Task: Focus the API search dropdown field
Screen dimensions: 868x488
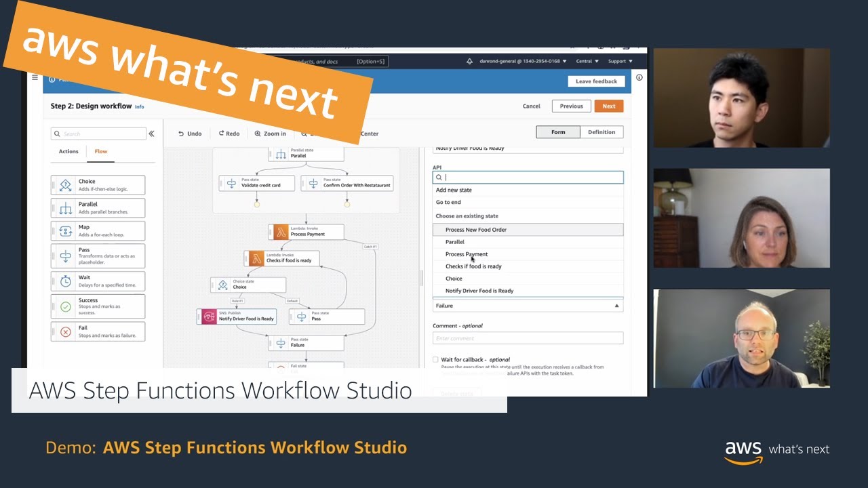Action: coord(528,177)
